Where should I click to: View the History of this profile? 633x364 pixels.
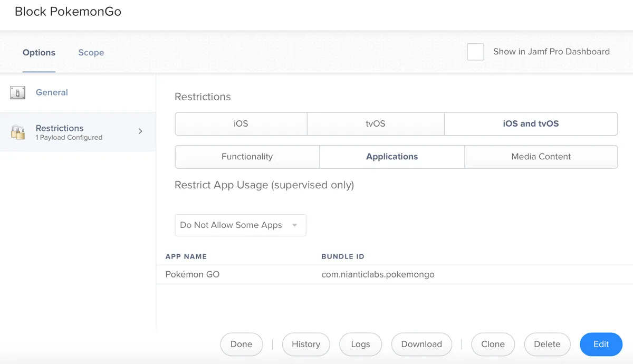[306, 344]
